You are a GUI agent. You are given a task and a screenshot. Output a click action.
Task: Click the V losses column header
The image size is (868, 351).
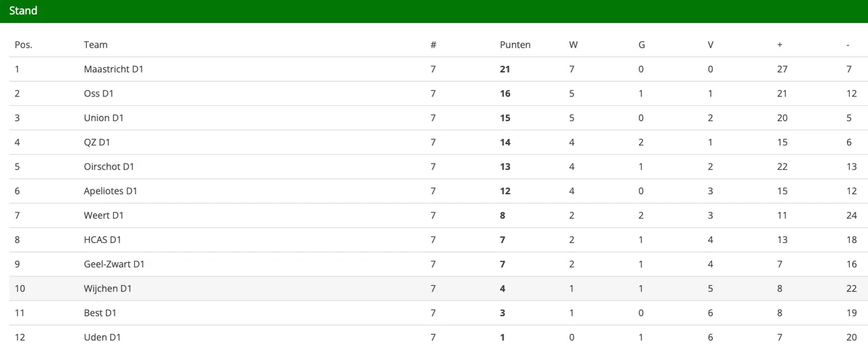point(711,45)
